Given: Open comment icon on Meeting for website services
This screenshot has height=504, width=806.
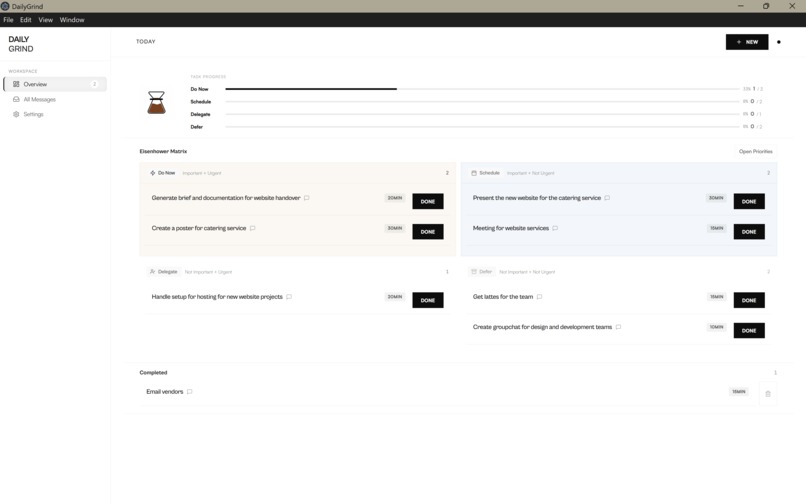Looking at the screenshot, I should point(555,228).
